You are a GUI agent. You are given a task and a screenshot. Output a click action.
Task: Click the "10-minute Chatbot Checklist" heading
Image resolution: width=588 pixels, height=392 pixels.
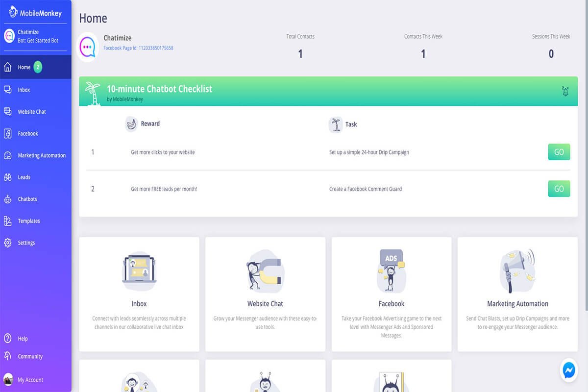[x=159, y=89]
